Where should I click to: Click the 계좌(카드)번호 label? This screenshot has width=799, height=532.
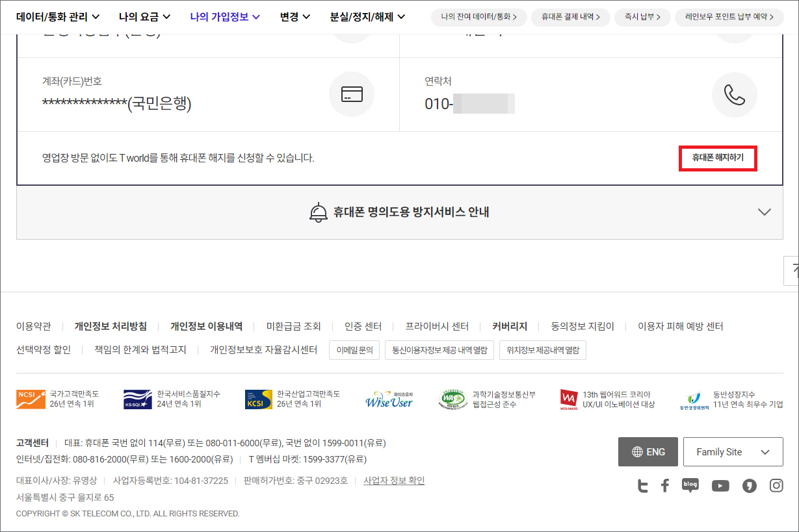72,81
